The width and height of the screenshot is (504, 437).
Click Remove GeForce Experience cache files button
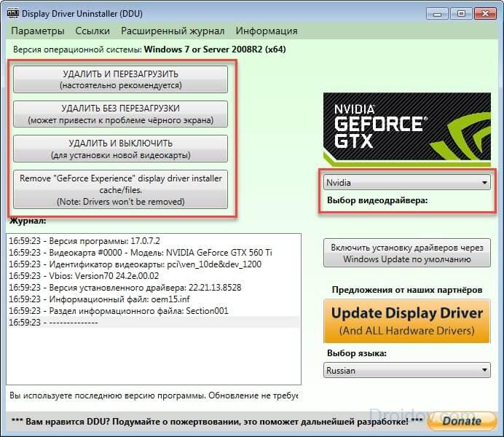[120, 189]
